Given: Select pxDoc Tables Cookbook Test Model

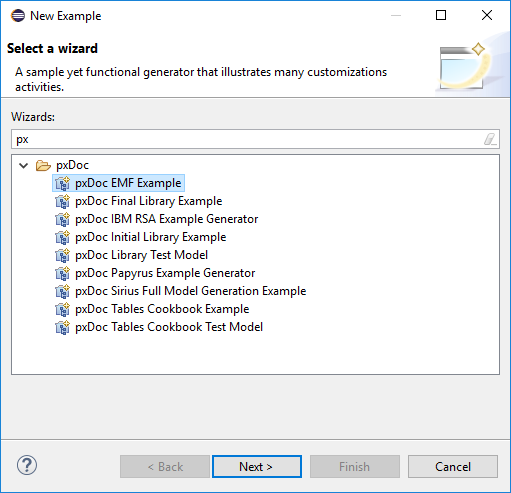Looking at the screenshot, I should (169, 327).
